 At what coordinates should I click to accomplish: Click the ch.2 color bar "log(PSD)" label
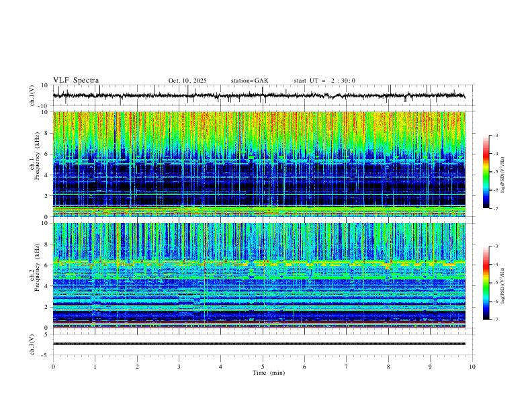click(502, 285)
